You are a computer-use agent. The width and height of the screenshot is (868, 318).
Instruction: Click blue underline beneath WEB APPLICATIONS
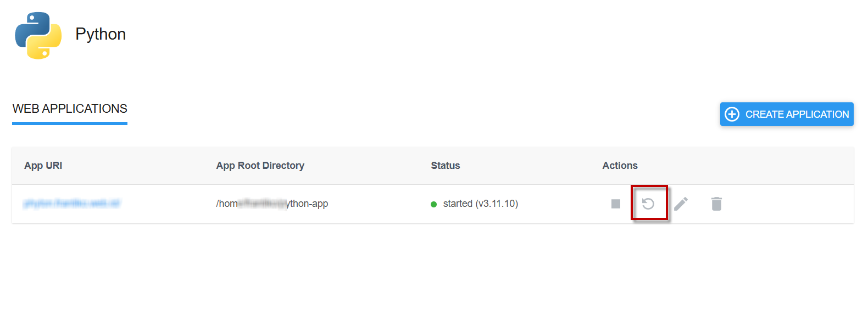[x=70, y=123]
